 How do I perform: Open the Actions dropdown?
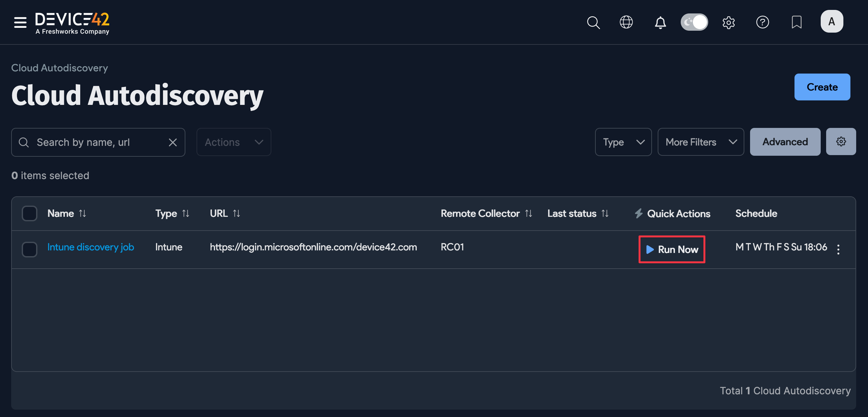(x=234, y=142)
